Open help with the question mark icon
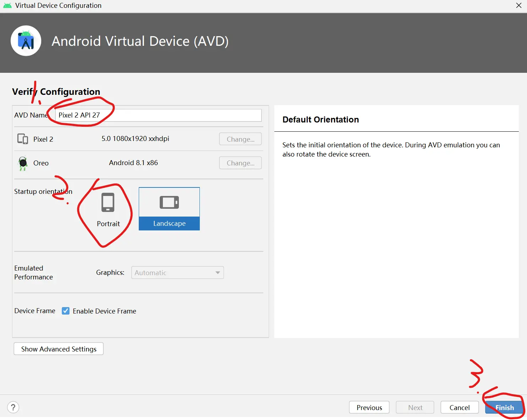 coord(13,407)
